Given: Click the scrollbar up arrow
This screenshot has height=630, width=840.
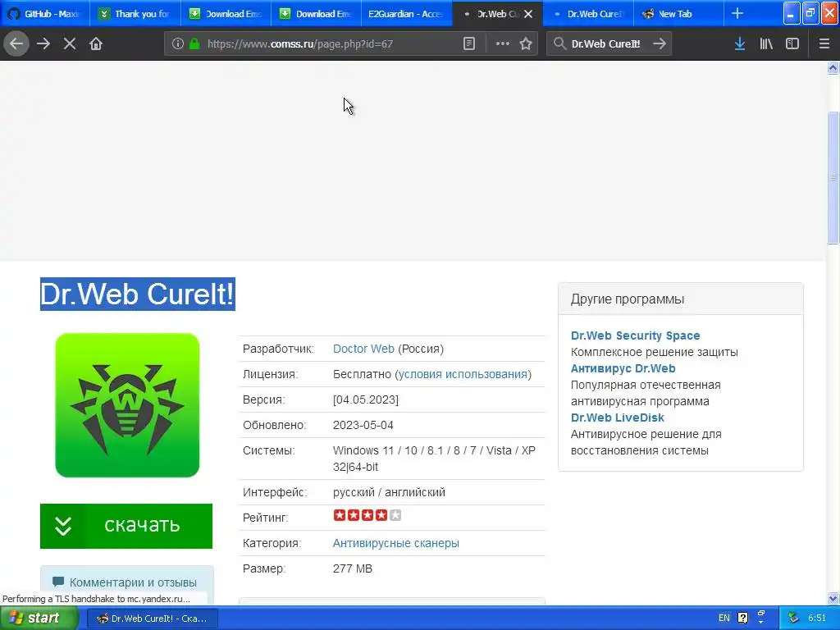Looking at the screenshot, I should coord(833,68).
